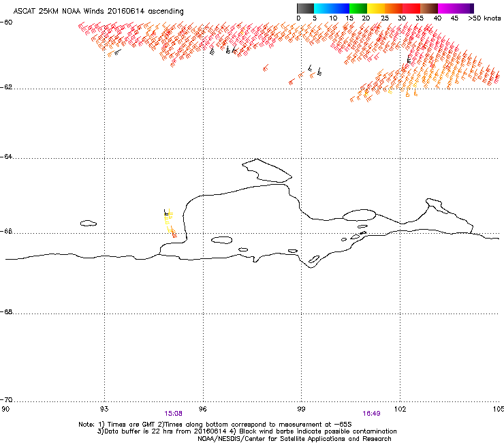Click the 'Times are GMT' note line
Viewport: 504px width, 443px height.
215,425
